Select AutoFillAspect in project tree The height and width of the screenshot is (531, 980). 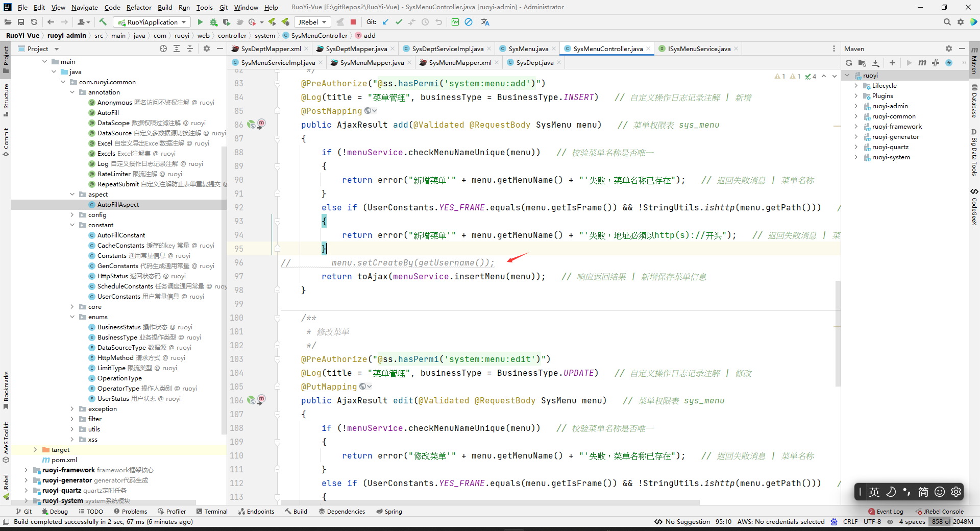tap(118, 204)
